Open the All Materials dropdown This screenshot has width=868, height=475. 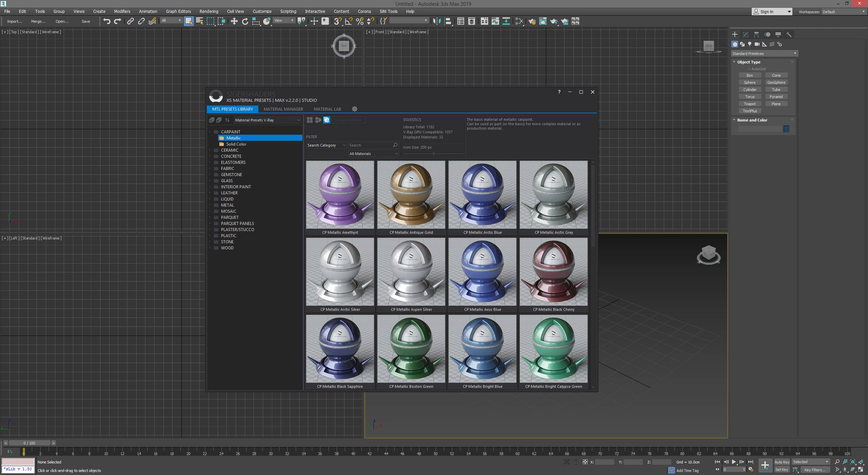click(x=373, y=154)
